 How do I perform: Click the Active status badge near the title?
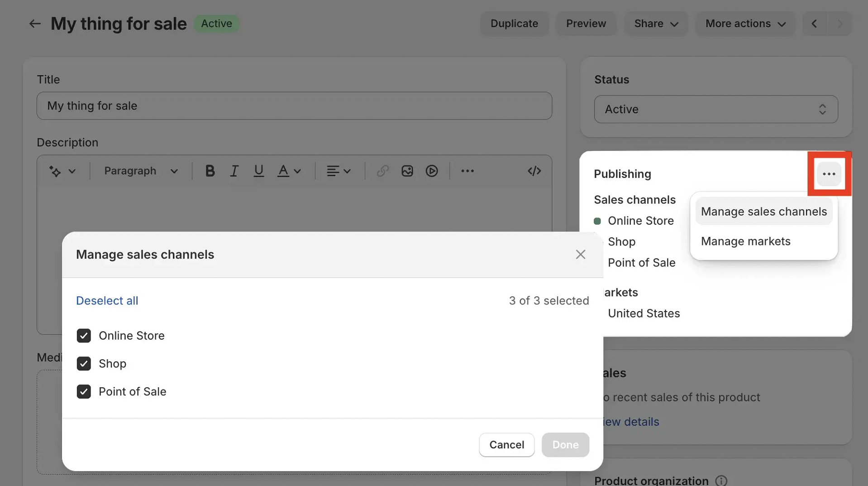tap(216, 24)
